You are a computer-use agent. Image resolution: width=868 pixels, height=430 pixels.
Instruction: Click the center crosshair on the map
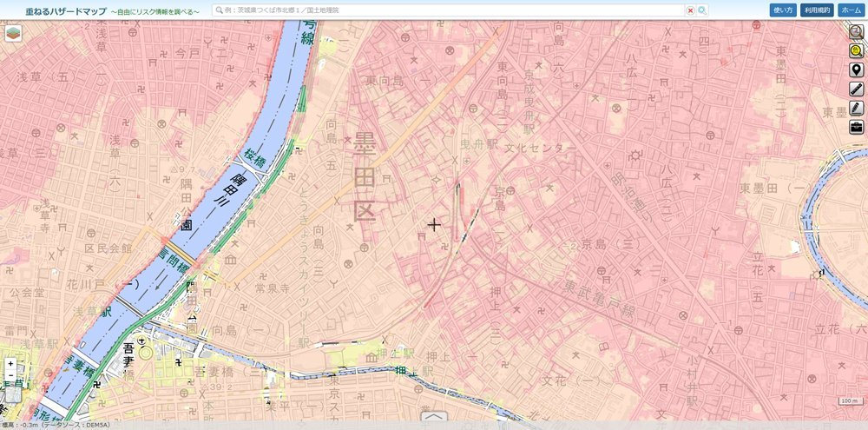tap(434, 225)
